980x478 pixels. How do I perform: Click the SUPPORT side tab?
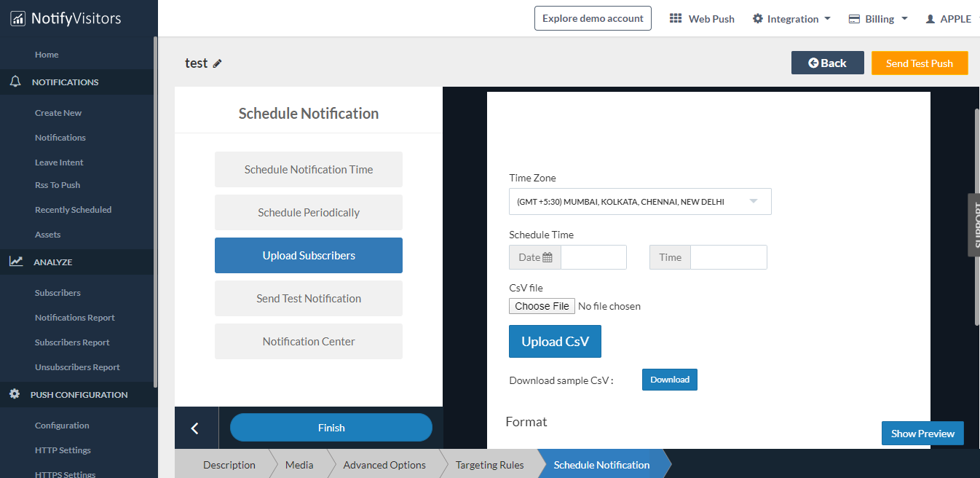click(x=974, y=224)
